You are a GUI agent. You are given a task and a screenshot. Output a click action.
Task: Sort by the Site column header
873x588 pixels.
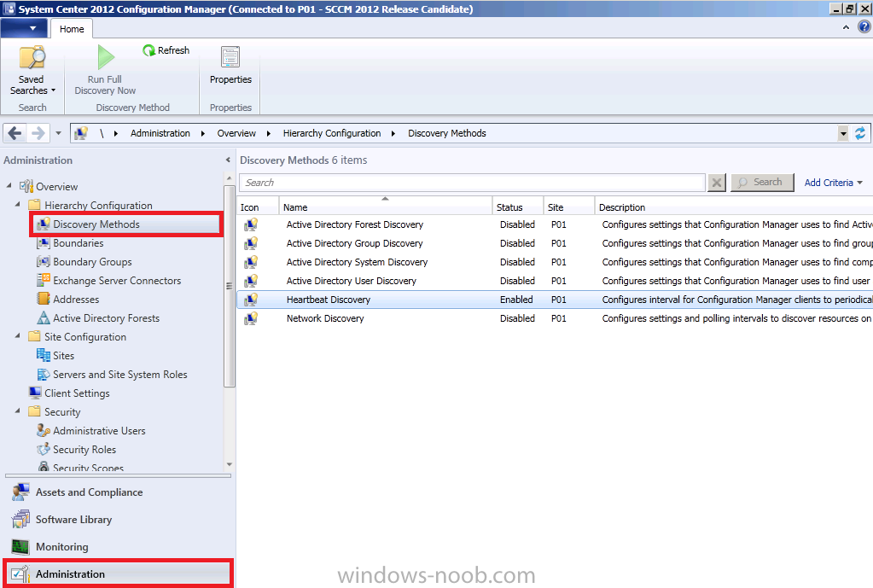(569, 207)
